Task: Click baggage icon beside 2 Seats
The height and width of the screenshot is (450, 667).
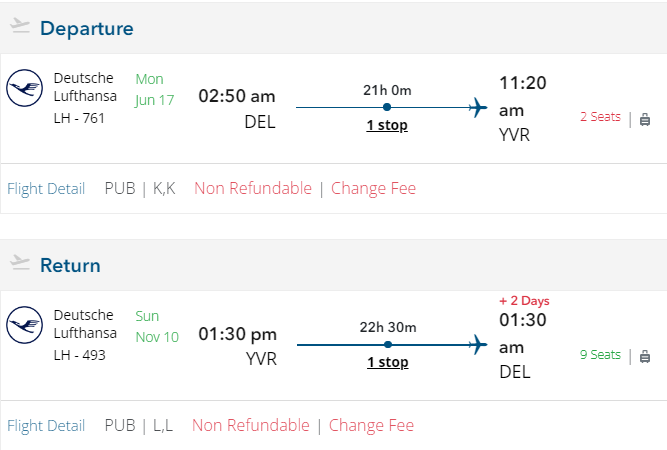Action: click(x=645, y=118)
